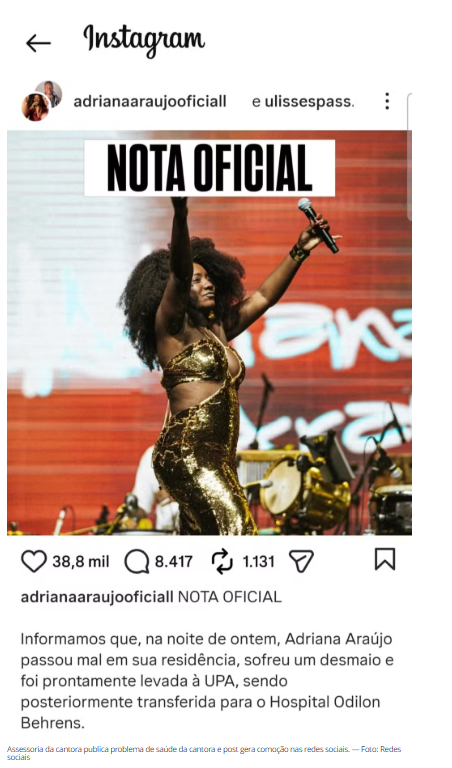The image size is (452, 768).
Task: Open adrianaaraujooficiall's round profile picture
Action: coord(35,107)
